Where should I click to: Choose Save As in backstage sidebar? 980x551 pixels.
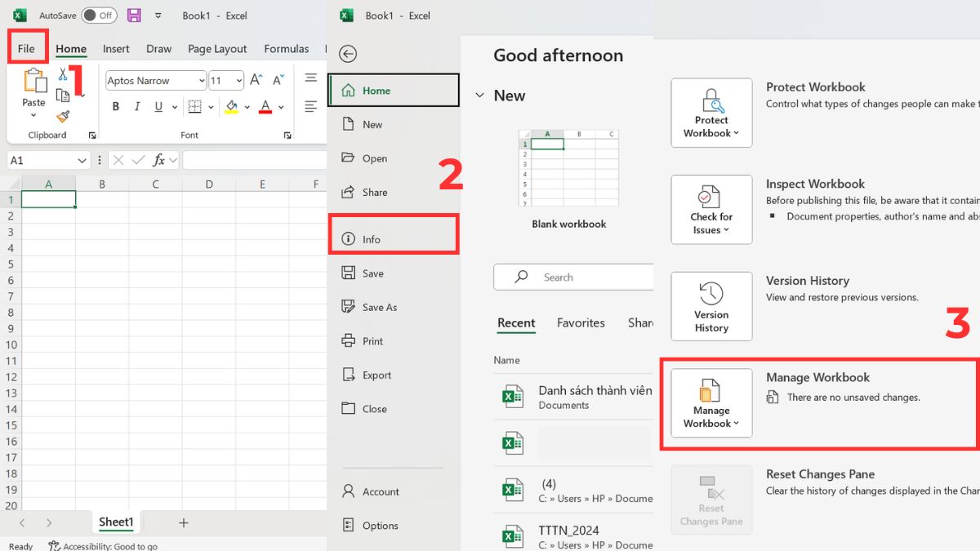[x=394, y=308]
